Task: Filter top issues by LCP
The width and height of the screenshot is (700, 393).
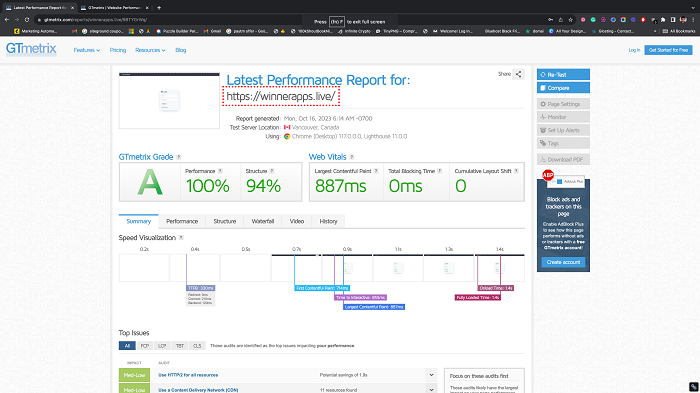Action: (162, 346)
